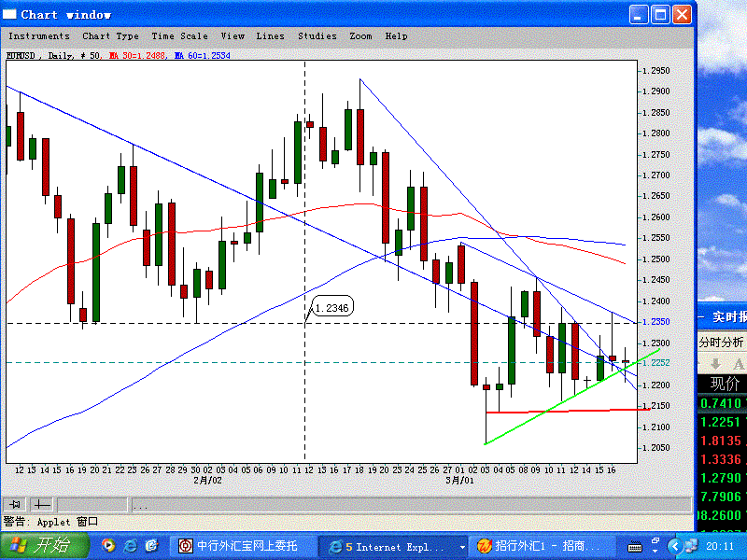Close the Chart window
747x560 pixels.
coord(683,15)
